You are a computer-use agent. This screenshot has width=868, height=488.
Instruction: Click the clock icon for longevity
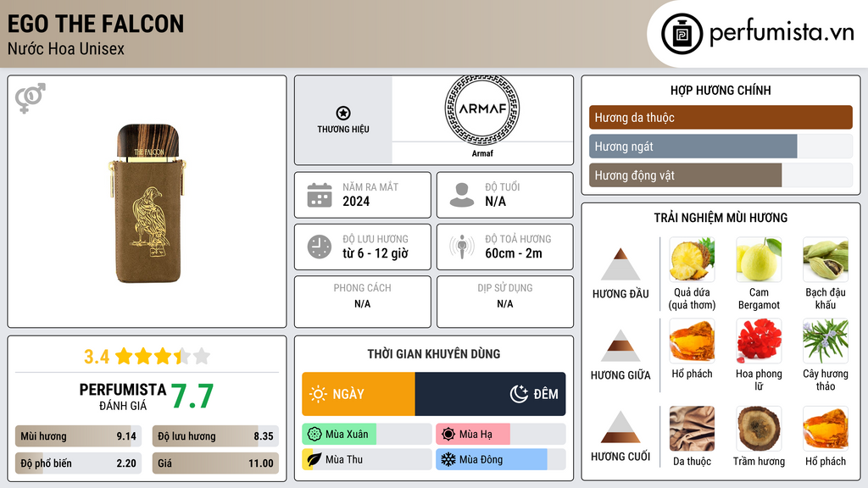tap(320, 247)
